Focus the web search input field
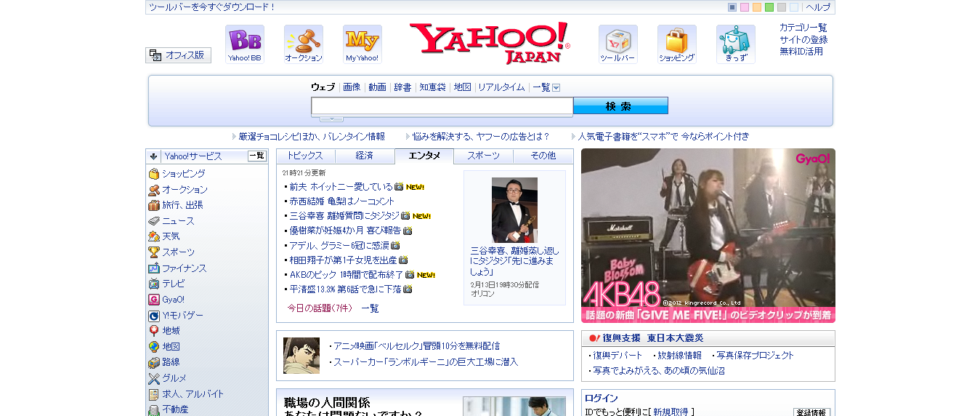 [x=442, y=106]
